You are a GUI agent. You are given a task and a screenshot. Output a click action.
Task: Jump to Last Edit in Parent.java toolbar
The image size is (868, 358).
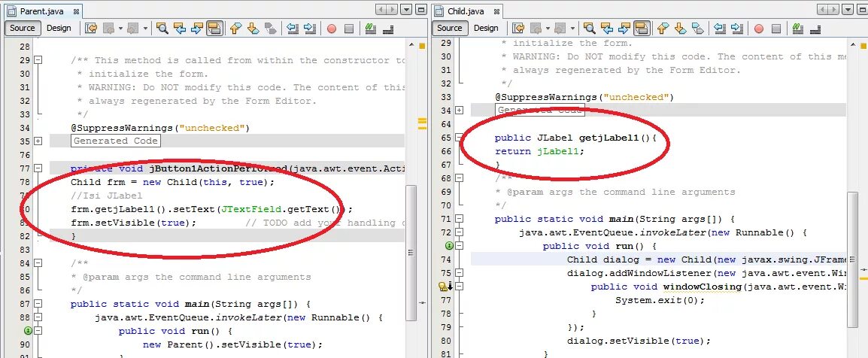point(91,29)
